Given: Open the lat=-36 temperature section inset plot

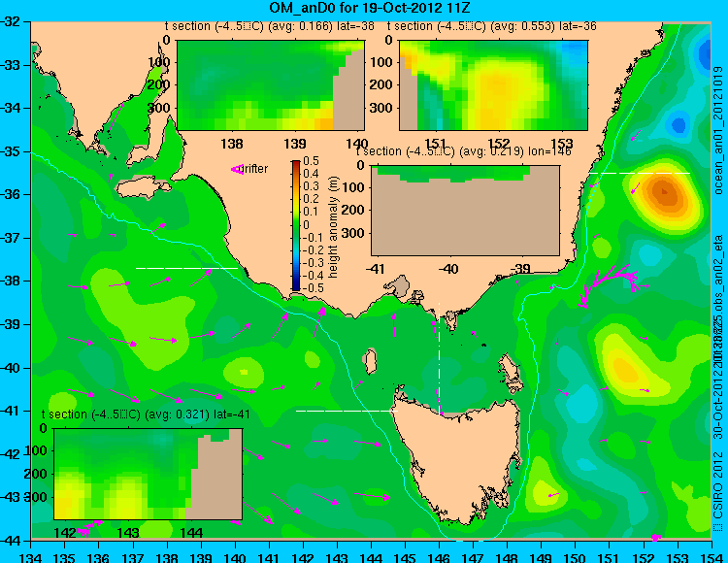Looking at the screenshot, I should [493, 85].
